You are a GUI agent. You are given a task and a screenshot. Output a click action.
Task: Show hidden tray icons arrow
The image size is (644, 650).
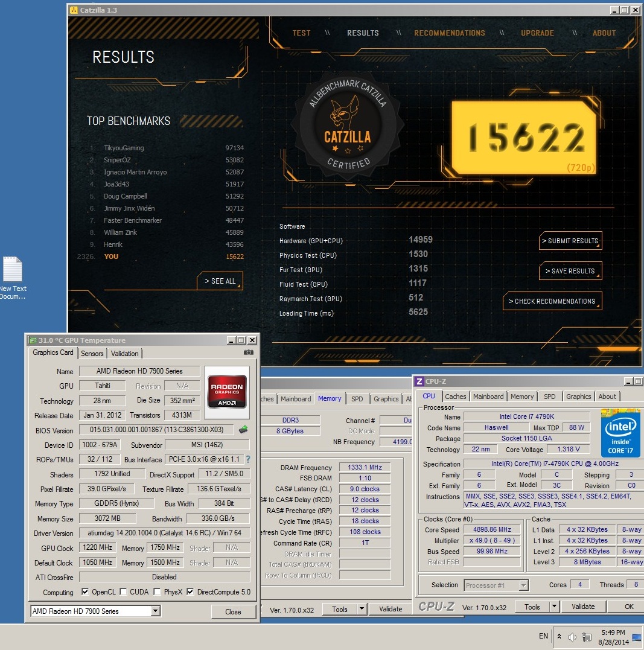559,637
